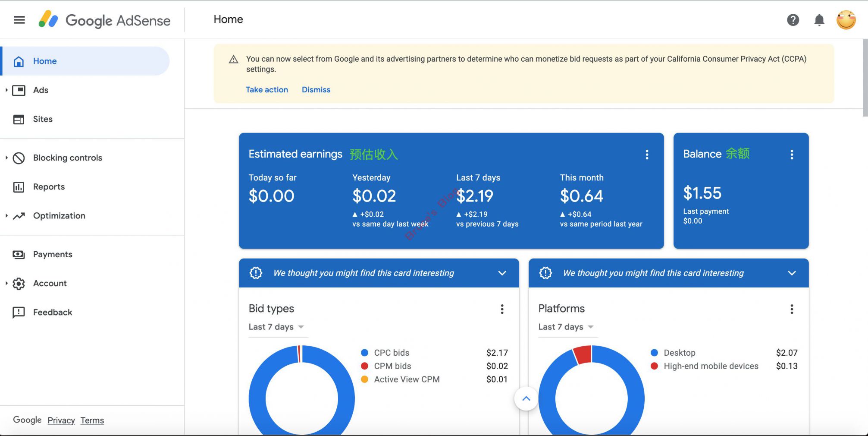The image size is (868, 436).
Task: Click the Last payment $0.00 text
Action: (x=706, y=216)
